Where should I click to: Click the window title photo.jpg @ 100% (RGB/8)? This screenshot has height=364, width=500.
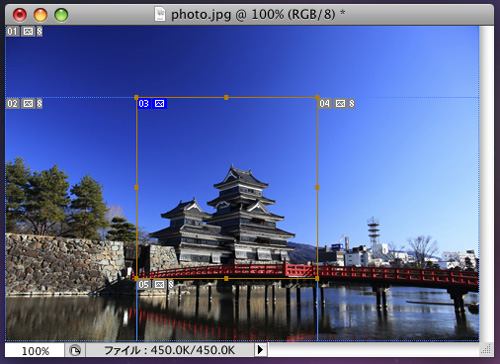click(253, 15)
